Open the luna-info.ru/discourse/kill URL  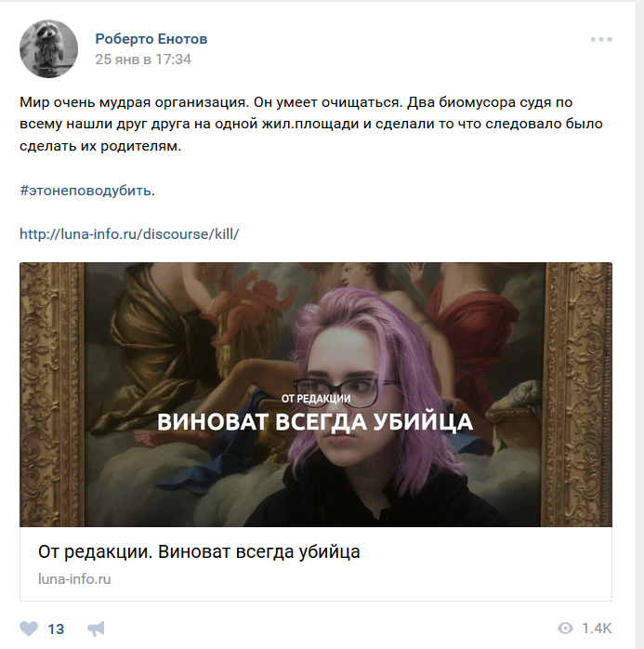pos(129,234)
